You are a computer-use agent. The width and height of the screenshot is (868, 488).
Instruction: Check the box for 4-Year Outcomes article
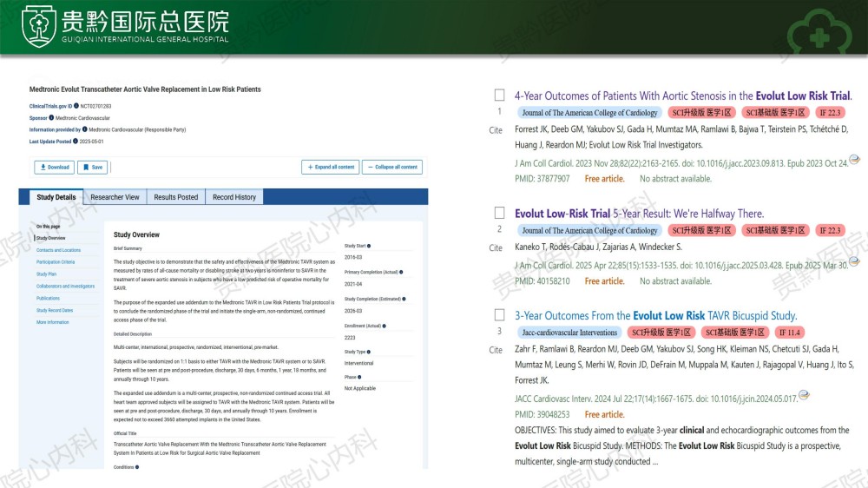pyautogui.click(x=499, y=95)
